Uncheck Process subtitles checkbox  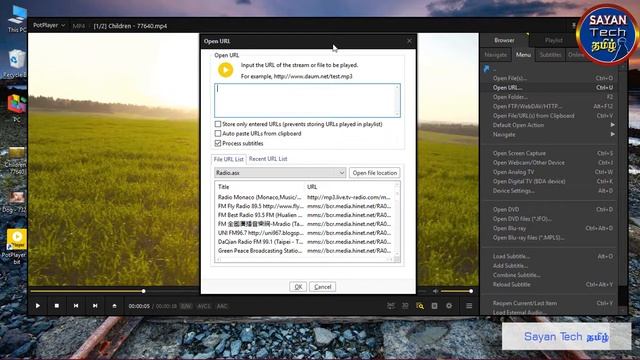(x=218, y=143)
